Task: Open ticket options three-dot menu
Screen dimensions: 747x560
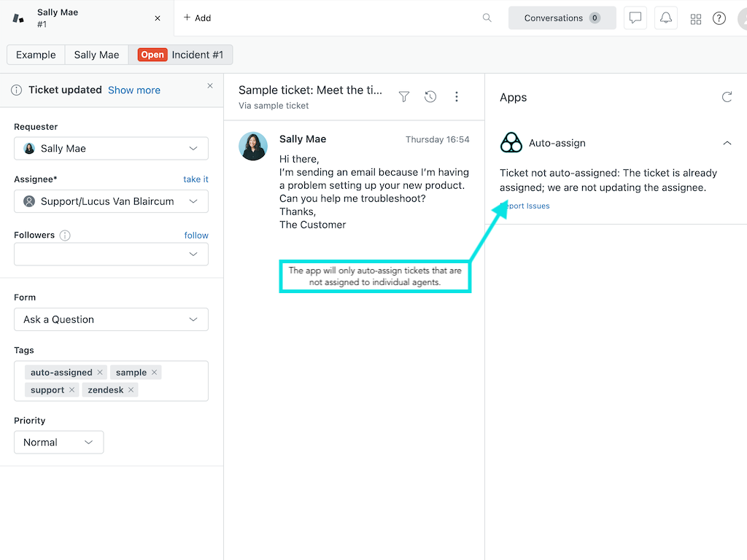Action: (457, 97)
